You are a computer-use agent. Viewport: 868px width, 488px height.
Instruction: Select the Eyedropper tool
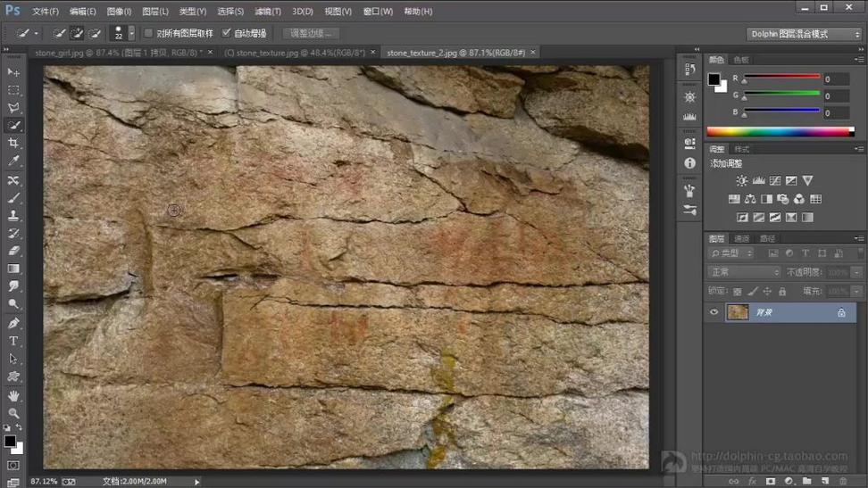(13, 161)
